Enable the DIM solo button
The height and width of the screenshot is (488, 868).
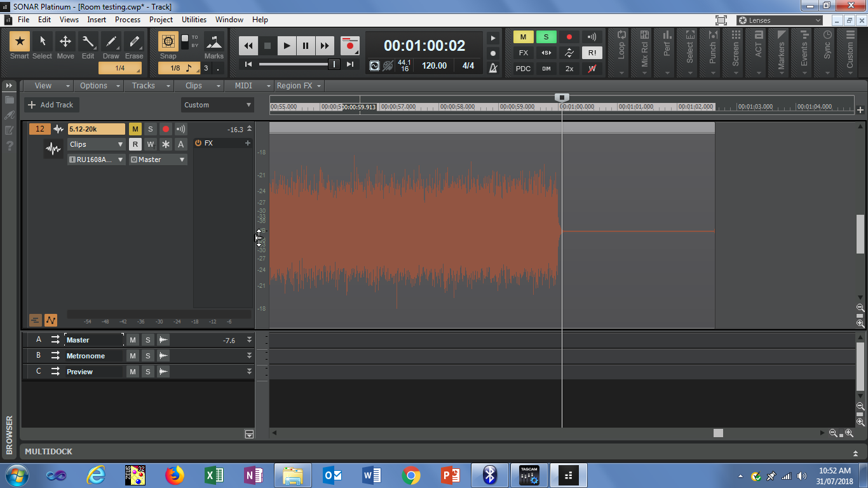(546, 69)
